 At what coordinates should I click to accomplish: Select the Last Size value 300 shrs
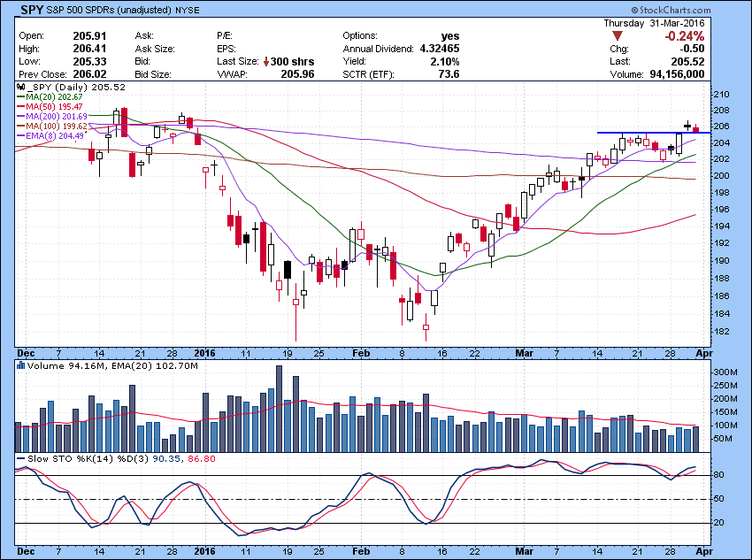(x=293, y=62)
